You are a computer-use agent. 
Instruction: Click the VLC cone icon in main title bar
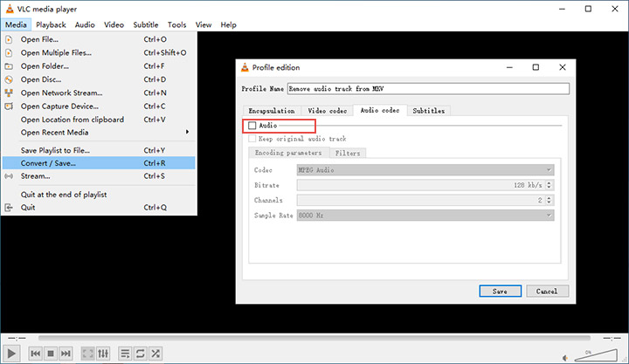click(10, 9)
